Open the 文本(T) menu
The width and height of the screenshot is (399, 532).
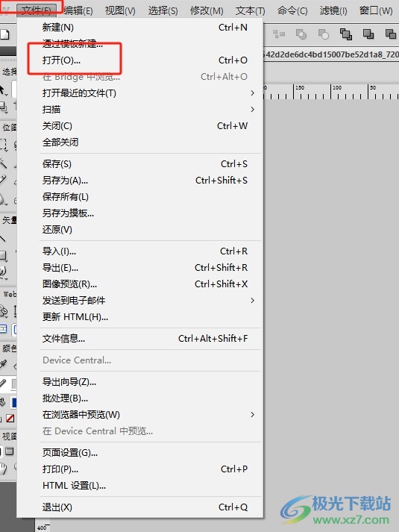(250, 11)
